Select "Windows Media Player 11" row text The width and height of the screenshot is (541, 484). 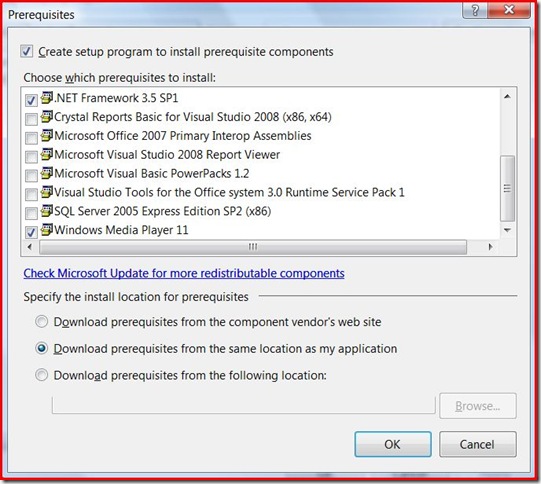click(121, 230)
